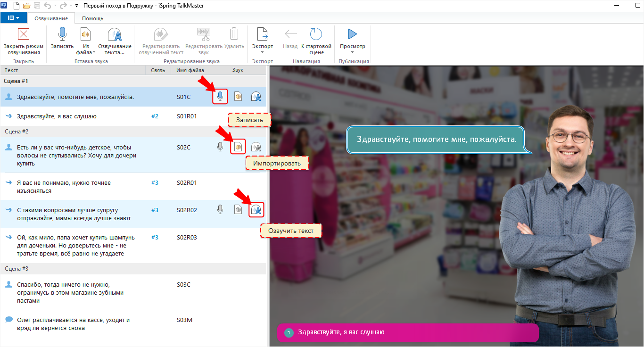This screenshot has height=347, width=644.
Task: Open the Экспорт ribbon menu
Action: [x=263, y=41]
